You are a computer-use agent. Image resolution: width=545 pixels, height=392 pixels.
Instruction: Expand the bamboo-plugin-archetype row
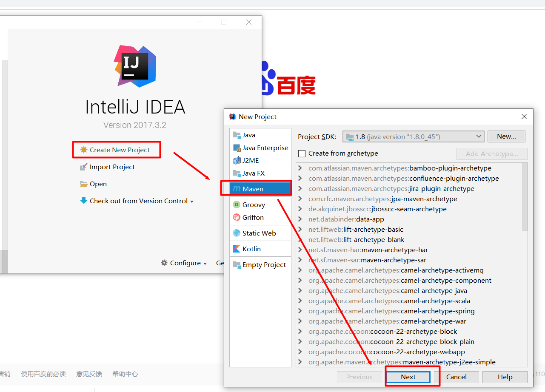(x=300, y=168)
